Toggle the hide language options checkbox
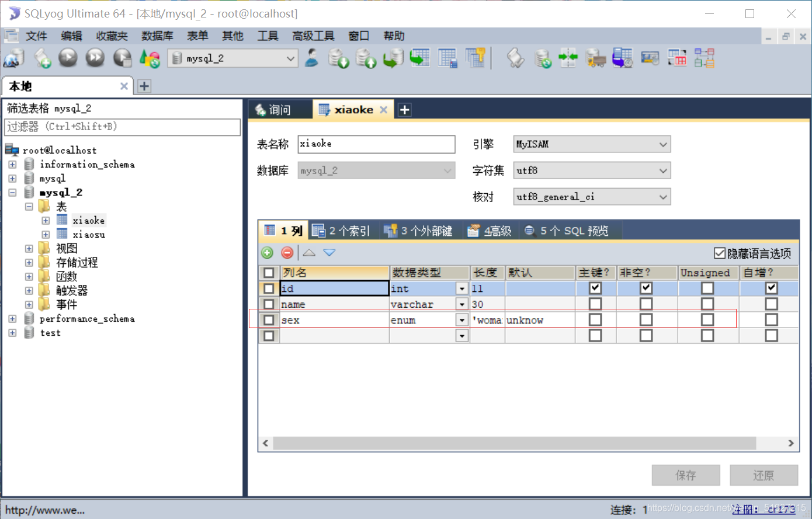The height and width of the screenshot is (519, 812). [720, 253]
